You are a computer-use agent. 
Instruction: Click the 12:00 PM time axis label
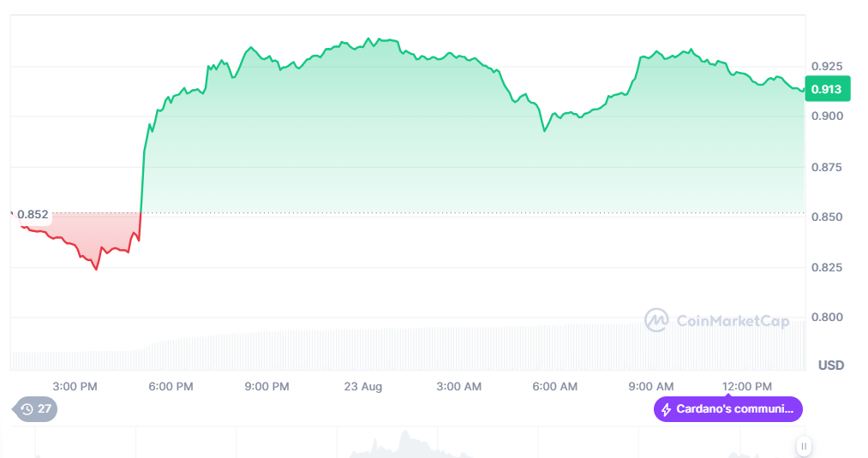pos(747,386)
